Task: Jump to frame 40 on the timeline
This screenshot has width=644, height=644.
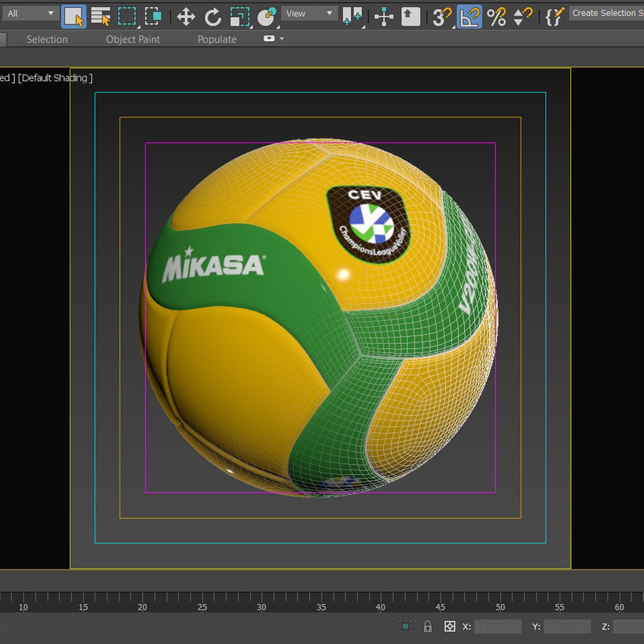Action: [x=380, y=606]
